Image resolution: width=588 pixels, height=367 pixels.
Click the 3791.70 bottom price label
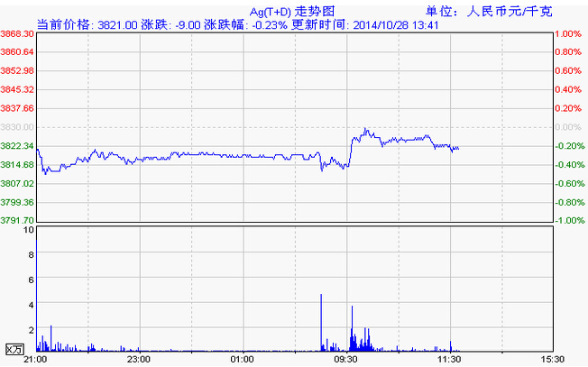point(17,220)
